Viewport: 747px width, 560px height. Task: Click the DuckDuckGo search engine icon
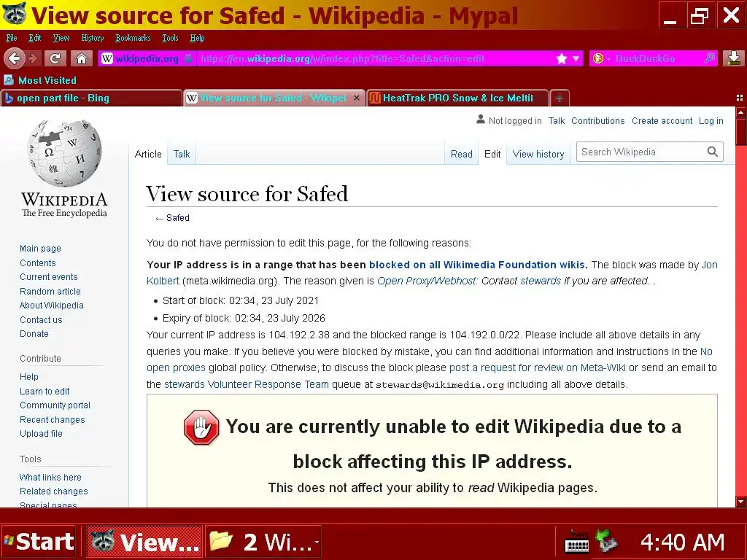pos(598,58)
